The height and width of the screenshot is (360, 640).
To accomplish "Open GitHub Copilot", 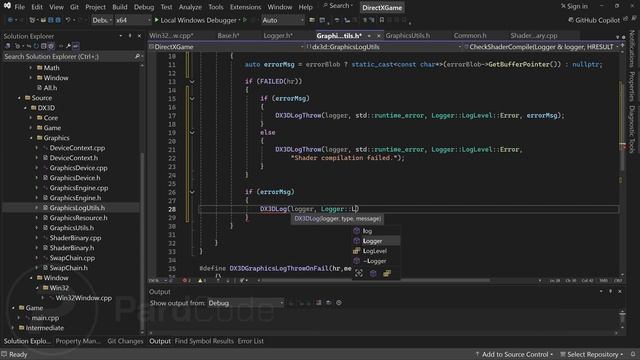I will pyautogui.click(x=595, y=20).
